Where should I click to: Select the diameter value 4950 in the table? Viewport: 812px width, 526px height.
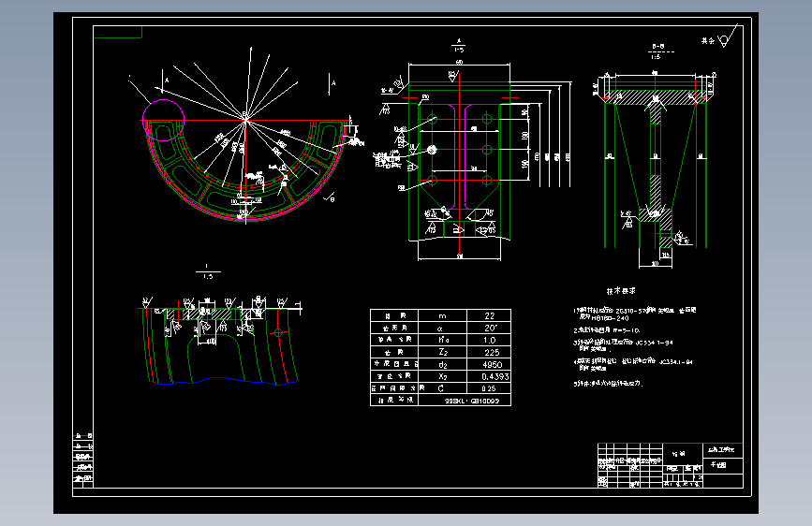click(492, 364)
